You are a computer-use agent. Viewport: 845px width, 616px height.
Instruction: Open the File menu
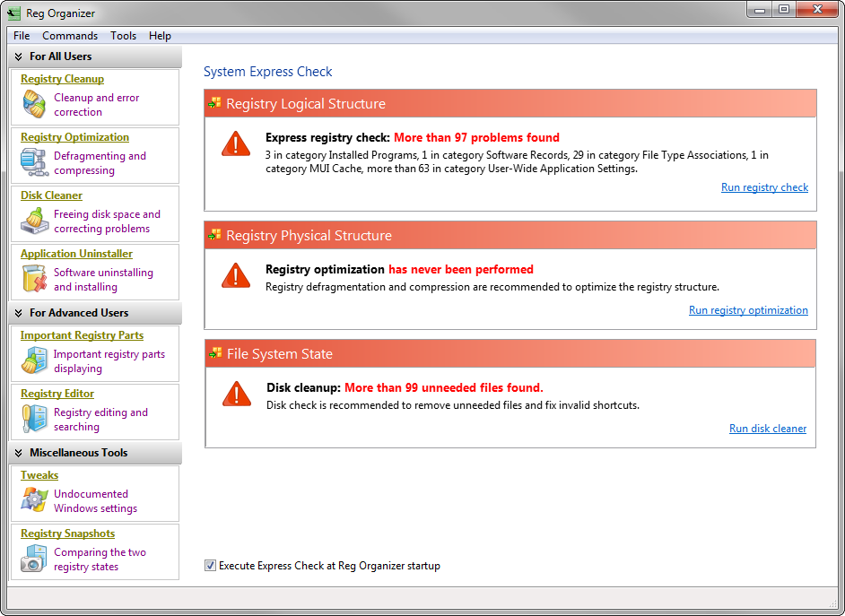tap(22, 36)
